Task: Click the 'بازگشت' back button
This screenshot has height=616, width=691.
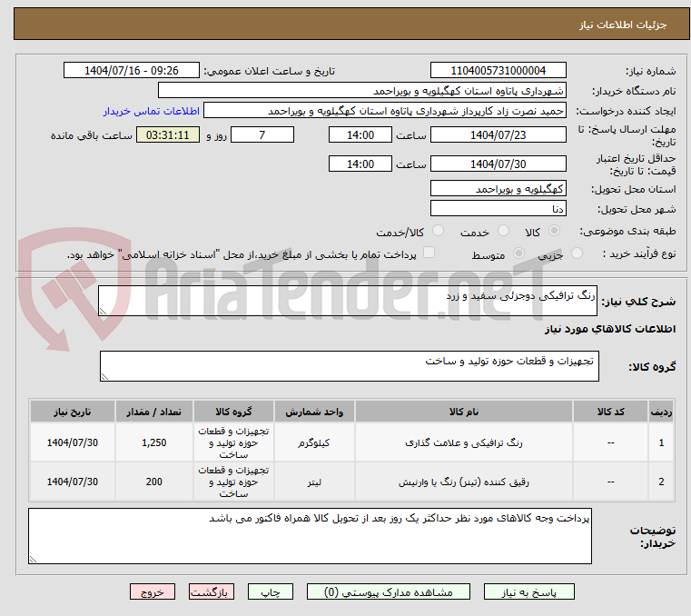Action: pos(212,591)
